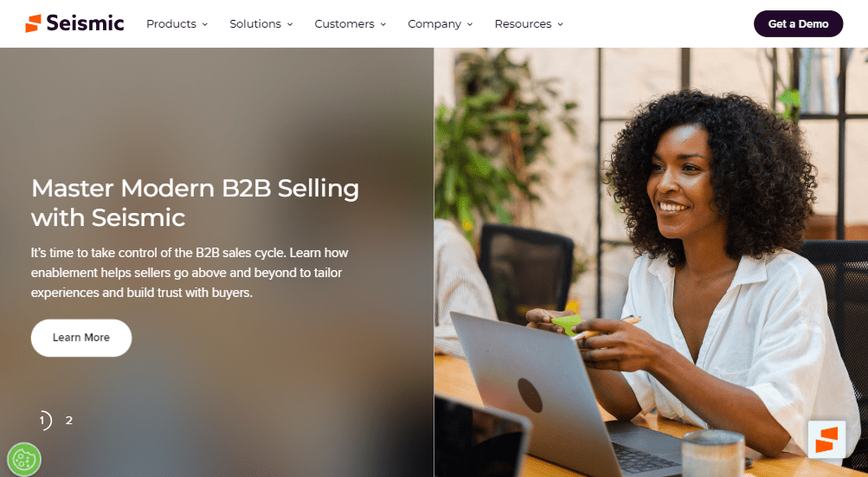Expand the Customers chevron arrow
The width and height of the screenshot is (868, 477).
click(383, 24)
